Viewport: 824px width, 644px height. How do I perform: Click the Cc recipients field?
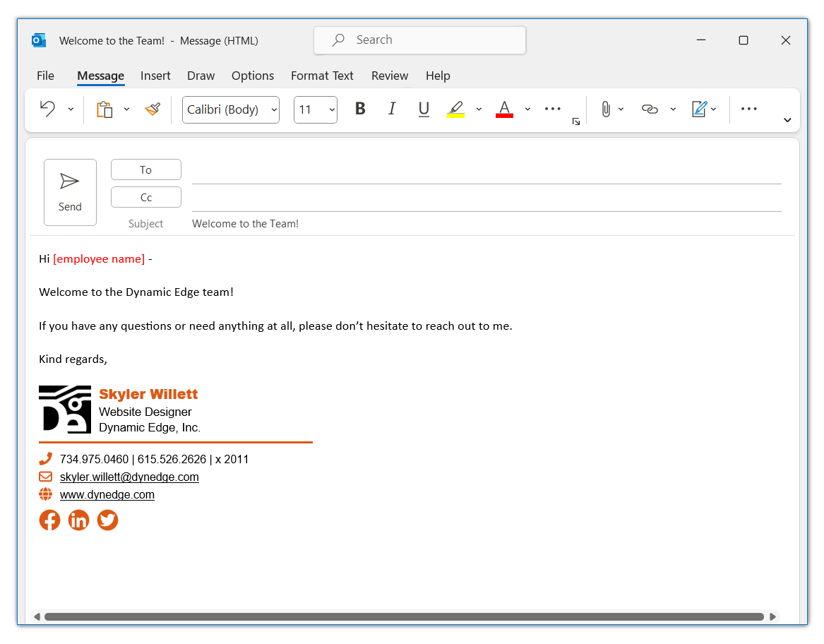(486, 200)
